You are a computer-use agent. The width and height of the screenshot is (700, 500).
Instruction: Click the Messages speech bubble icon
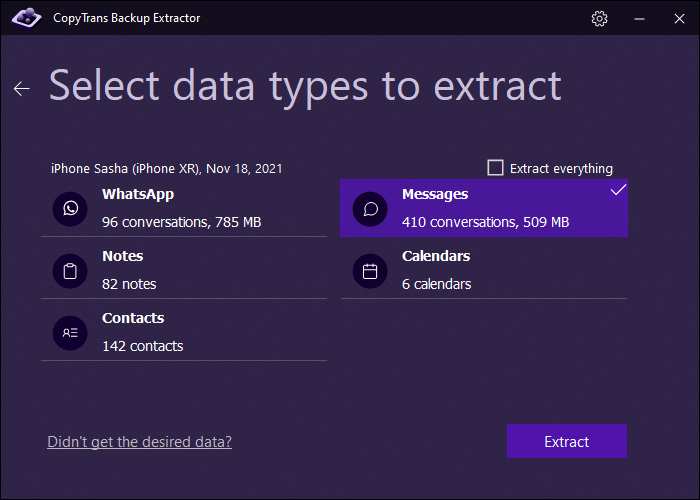point(370,208)
